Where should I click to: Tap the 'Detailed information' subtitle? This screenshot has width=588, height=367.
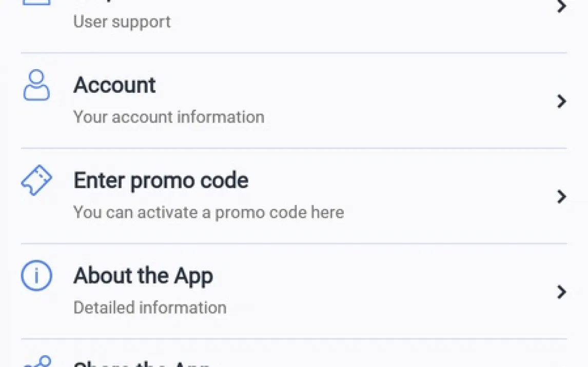pyautogui.click(x=150, y=308)
